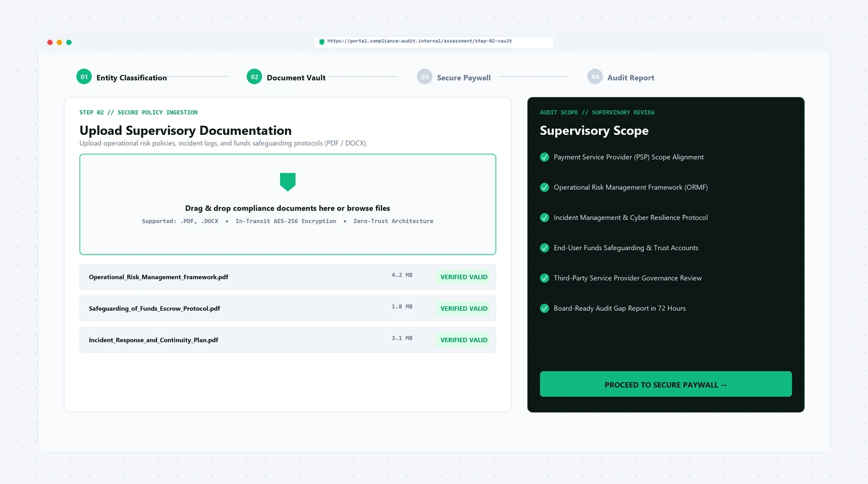
Task: Click the checkmark beside Incident Management & Cyber Resilience
Action: [544, 217]
